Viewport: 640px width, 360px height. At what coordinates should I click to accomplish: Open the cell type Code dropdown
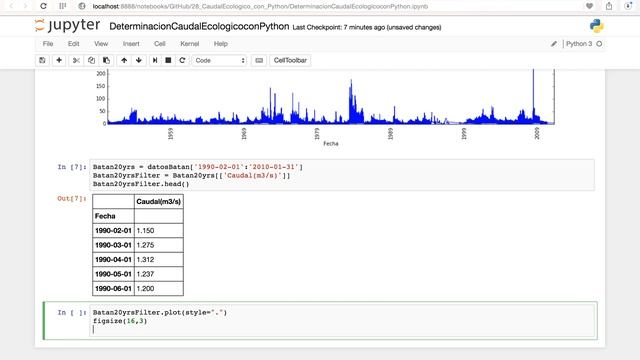pos(220,60)
